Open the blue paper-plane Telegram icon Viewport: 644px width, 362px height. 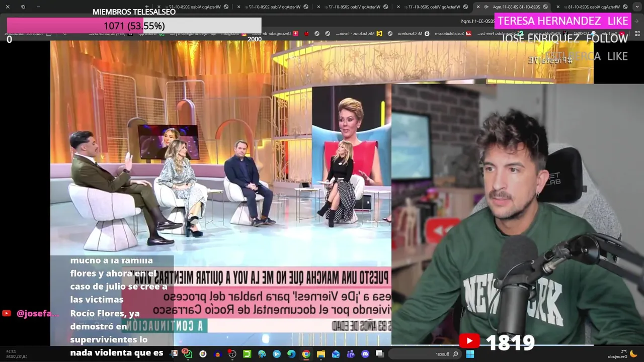click(277, 354)
